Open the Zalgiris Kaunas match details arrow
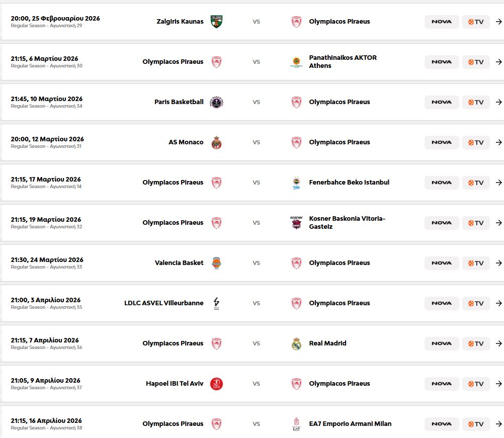Screen dimensions: 504x438 coord(498,22)
